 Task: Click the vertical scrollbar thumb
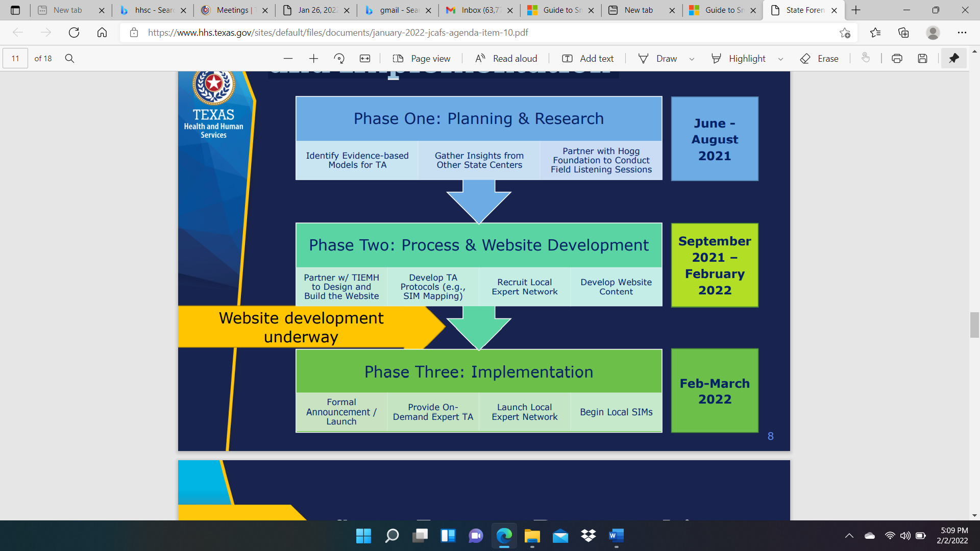[x=974, y=325]
